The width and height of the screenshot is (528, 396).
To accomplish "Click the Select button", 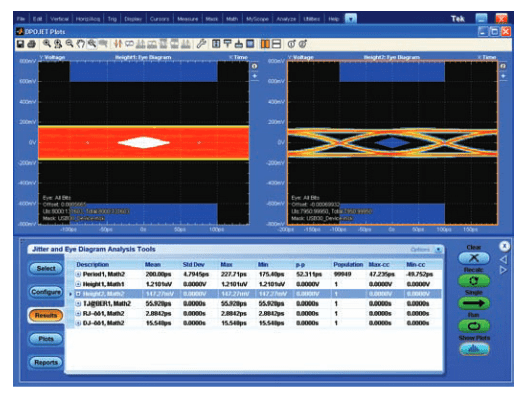I will [x=46, y=268].
